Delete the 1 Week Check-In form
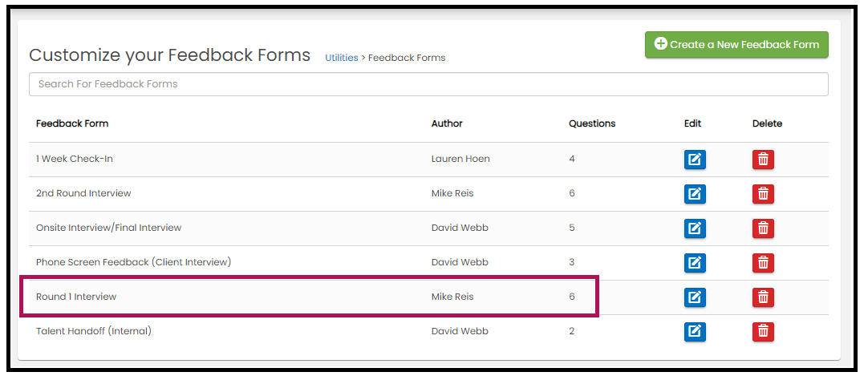The image size is (868, 376). click(763, 160)
